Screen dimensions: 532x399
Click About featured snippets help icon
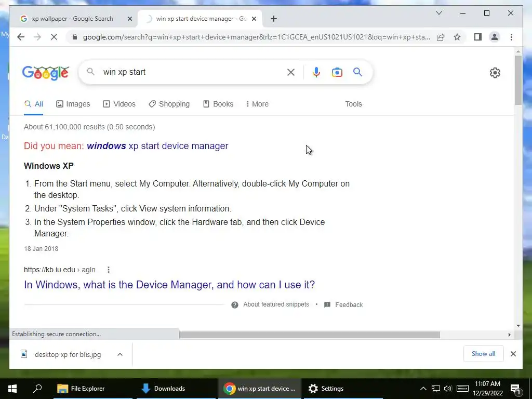pyautogui.click(x=235, y=304)
